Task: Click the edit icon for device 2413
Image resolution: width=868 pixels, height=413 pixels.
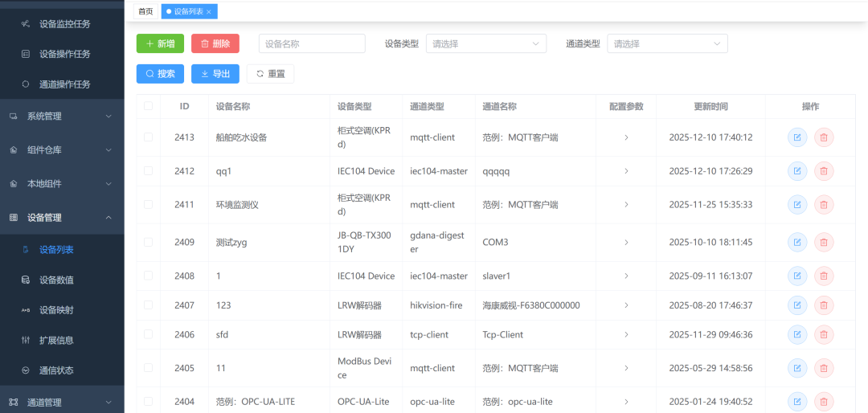Action: click(x=797, y=137)
